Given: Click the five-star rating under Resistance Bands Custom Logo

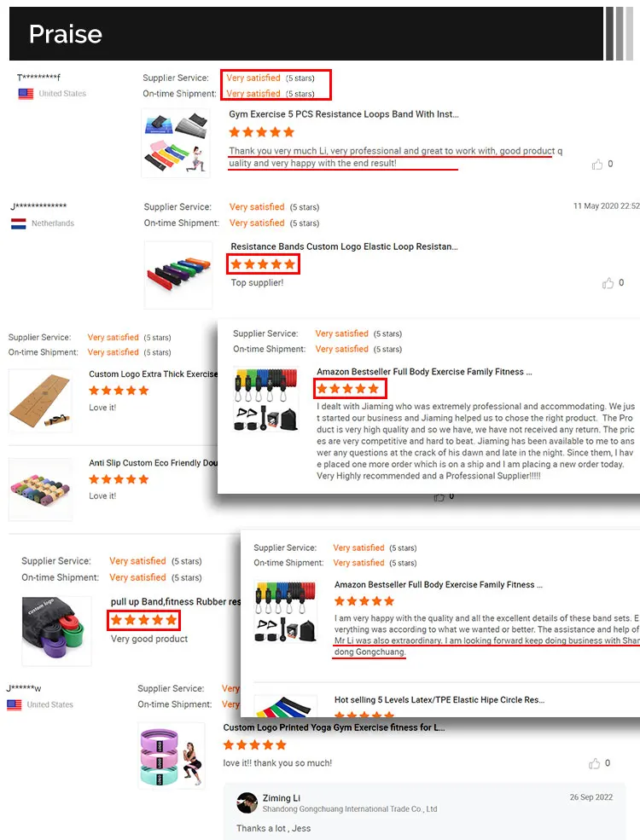Looking at the screenshot, I should click(x=263, y=264).
